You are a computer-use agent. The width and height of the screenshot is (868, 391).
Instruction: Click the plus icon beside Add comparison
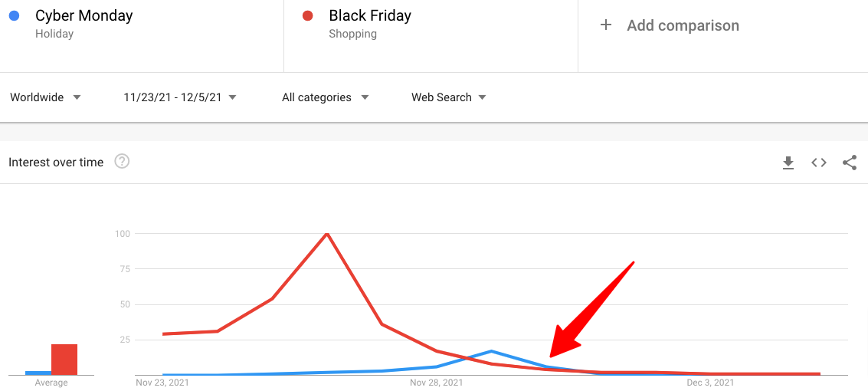tap(606, 25)
